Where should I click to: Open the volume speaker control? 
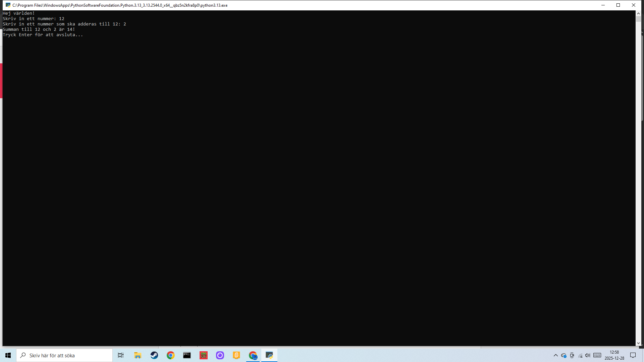click(x=588, y=355)
